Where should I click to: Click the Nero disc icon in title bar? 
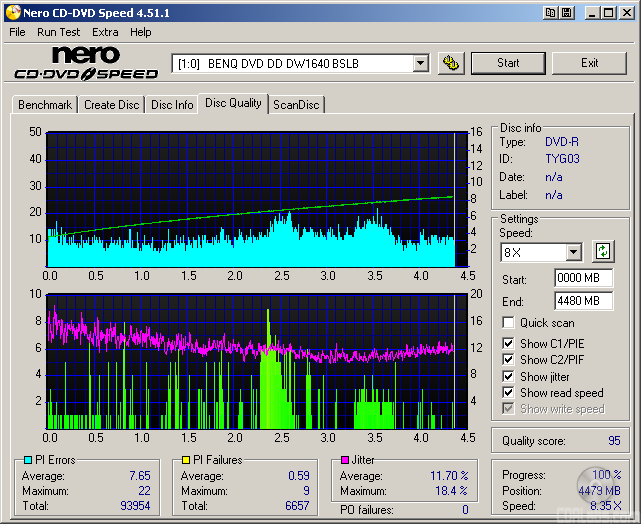click(x=11, y=12)
